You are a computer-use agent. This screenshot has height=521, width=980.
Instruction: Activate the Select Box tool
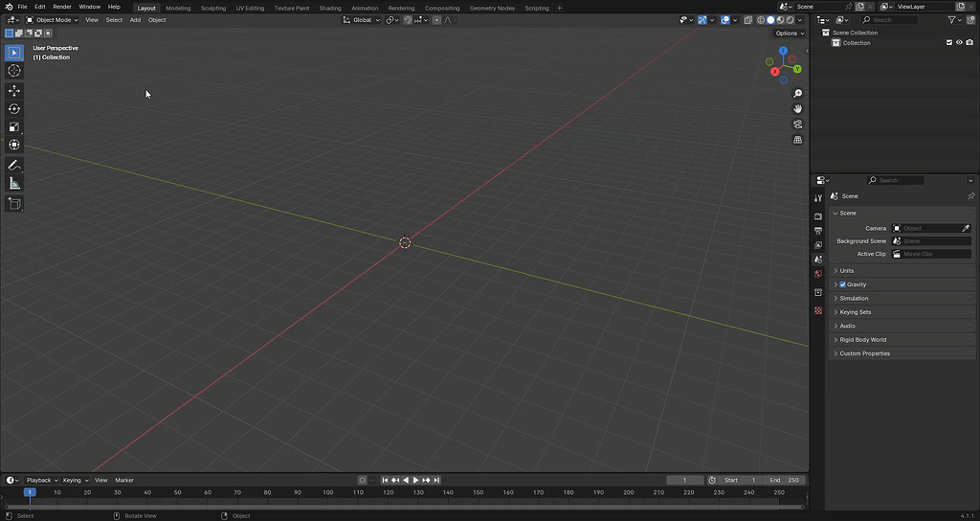click(13, 53)
